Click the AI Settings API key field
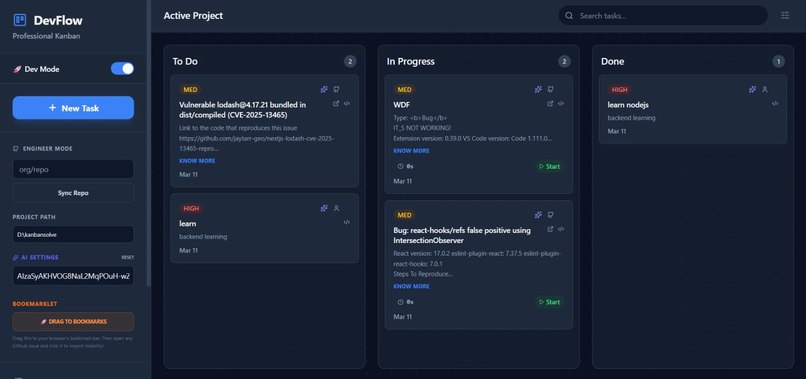The image size is (806, 379). (74, 276)
